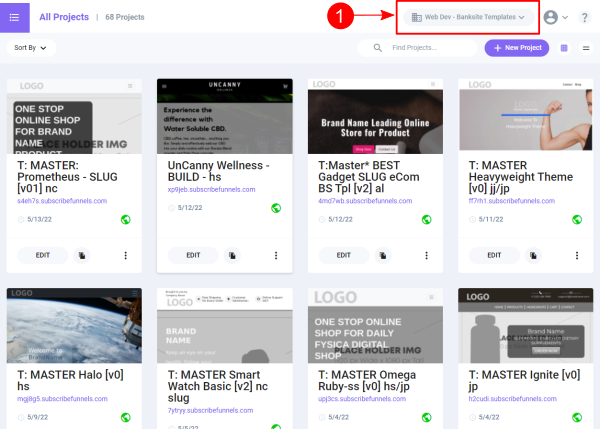Screen dimensions: 600x429
Task: Open Web Dev - Banksite Templates workspace dropdown
Action: coord(468,17)
